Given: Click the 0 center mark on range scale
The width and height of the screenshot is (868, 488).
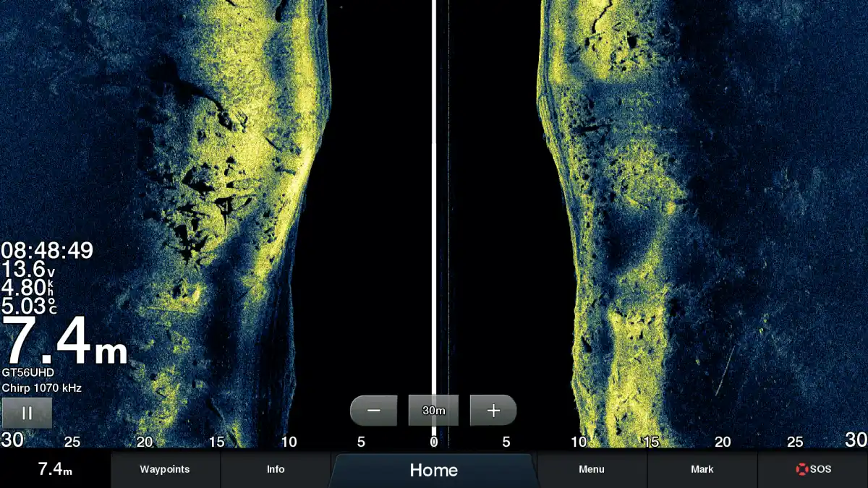Looking at the screenshot, I should tap(434, 442).
